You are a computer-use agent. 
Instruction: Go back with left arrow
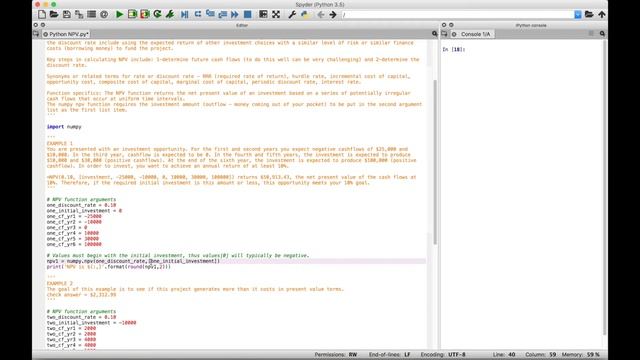(x=320, y=15)
